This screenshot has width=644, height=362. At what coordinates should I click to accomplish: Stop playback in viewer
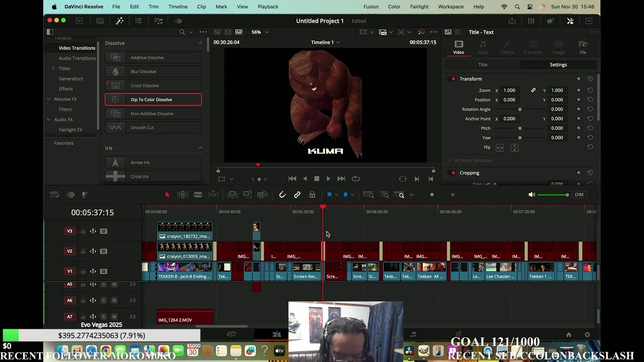tap(316, 178)
